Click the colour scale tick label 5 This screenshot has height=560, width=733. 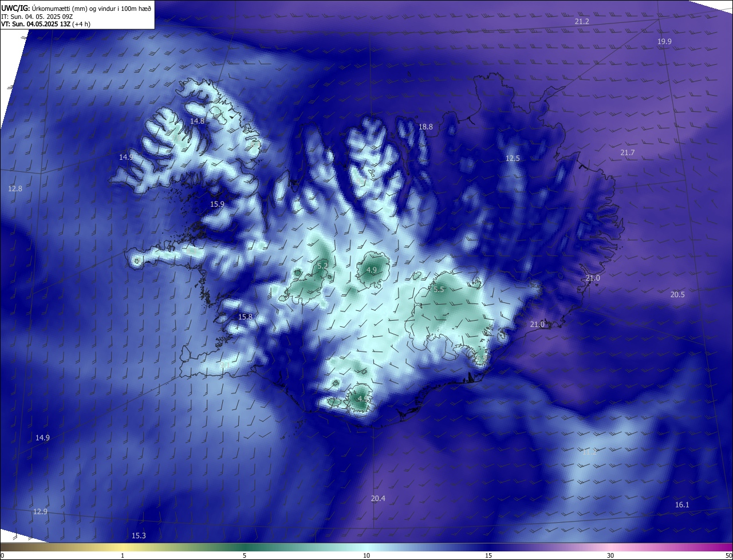tap(245, 555)
